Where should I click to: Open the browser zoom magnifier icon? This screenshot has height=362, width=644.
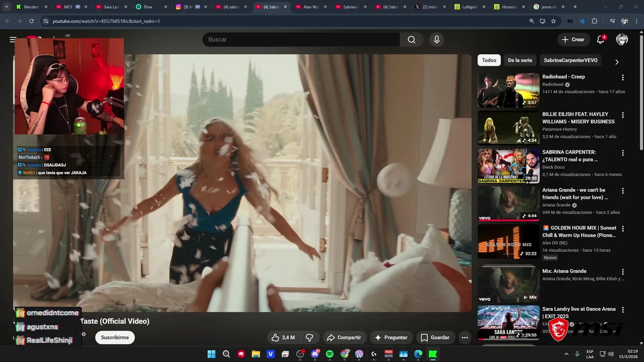[x=532, y=21]
